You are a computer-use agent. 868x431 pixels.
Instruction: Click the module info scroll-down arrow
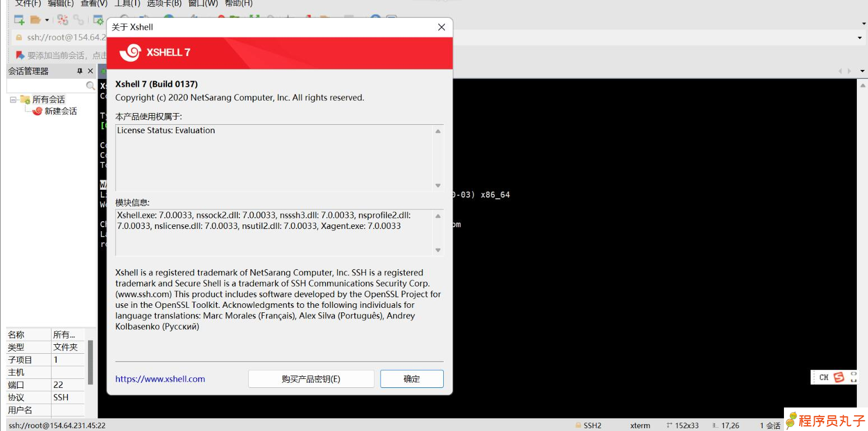point(438,250)
